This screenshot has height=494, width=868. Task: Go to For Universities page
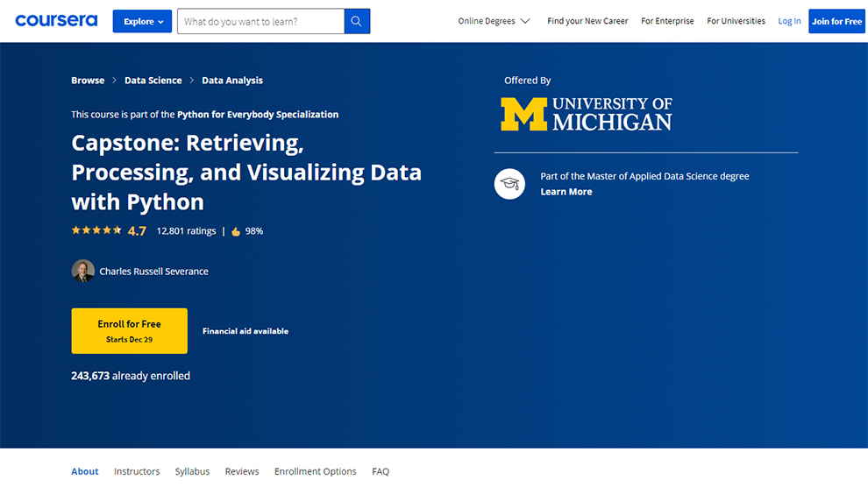pos(736,21)
